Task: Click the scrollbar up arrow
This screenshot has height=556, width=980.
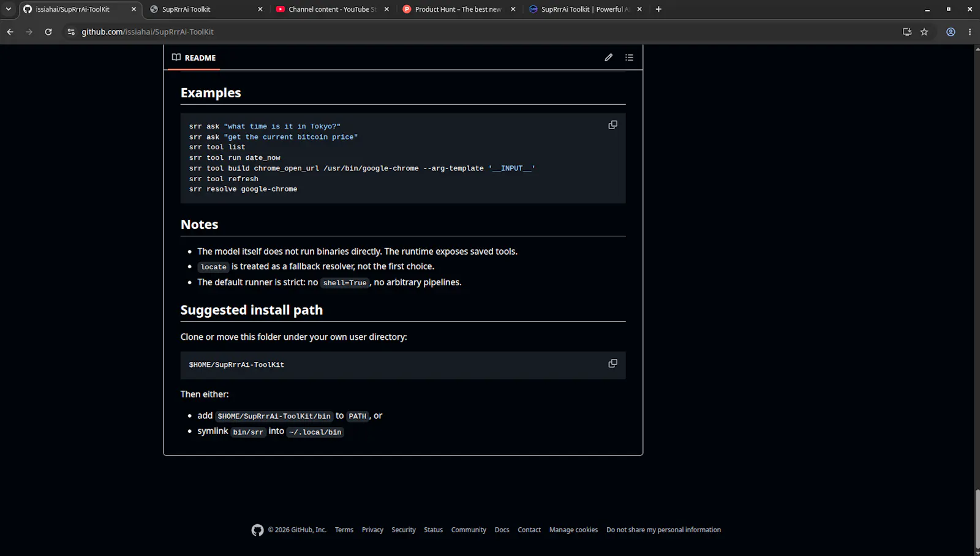Action: click(977, 48)
